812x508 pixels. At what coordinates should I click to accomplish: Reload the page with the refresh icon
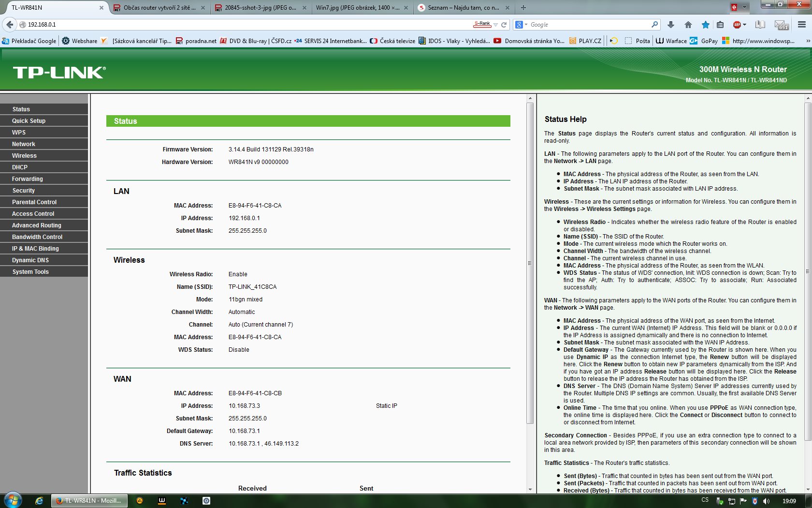[x=504, y=25]
